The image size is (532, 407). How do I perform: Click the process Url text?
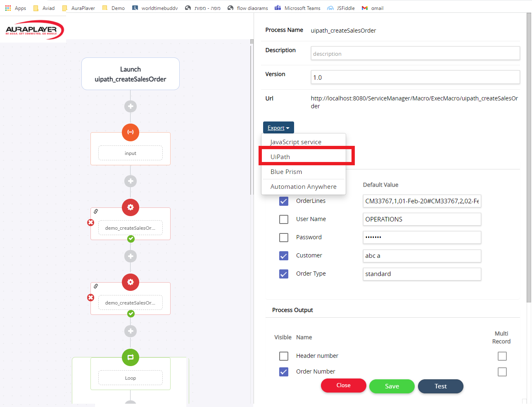[414, 102]
